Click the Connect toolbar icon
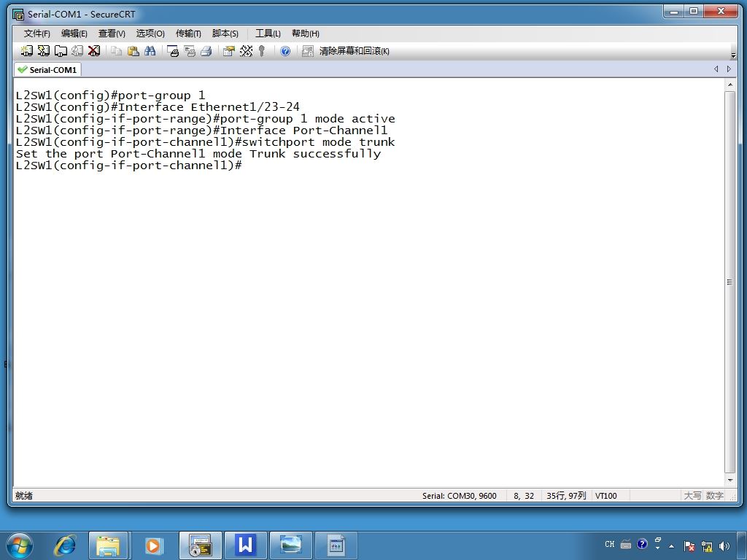This screenshot has height=560, width=747. (27, 51)
